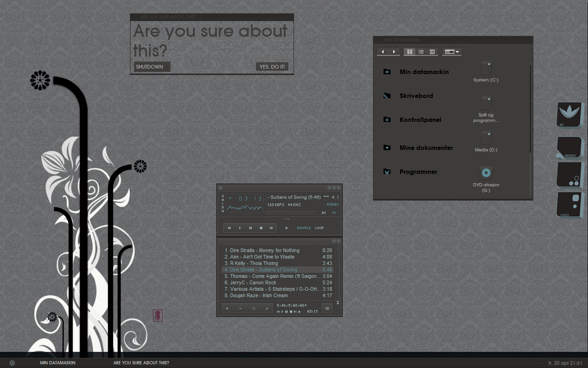Skip to next track in main player
Screen dimensions: 588x368
271,228
